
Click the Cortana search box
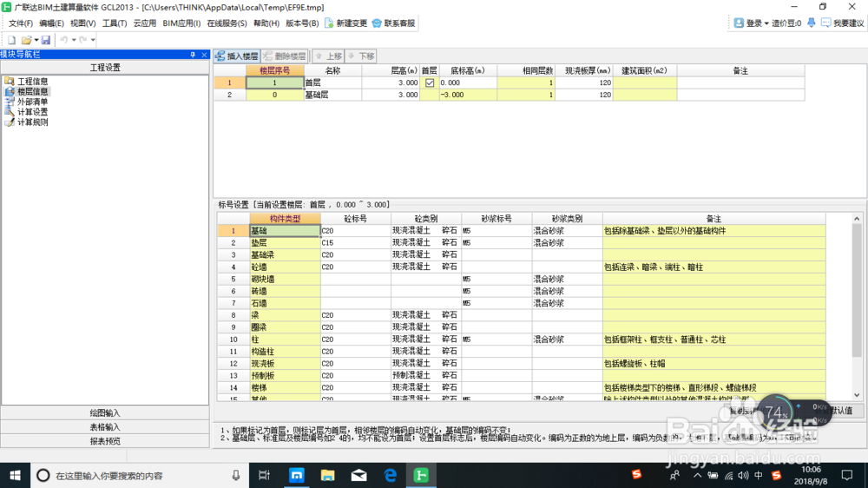(x=140, y=475)
